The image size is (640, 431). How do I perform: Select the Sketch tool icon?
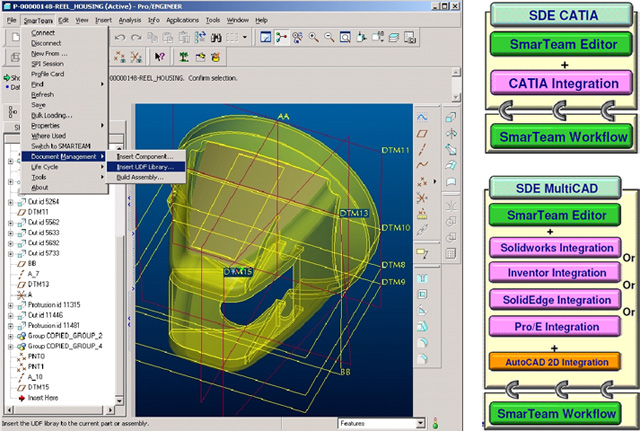point(422,118)
